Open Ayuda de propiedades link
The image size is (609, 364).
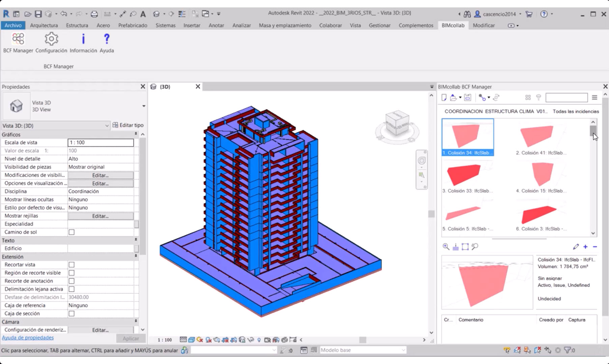tap(28, 337)
